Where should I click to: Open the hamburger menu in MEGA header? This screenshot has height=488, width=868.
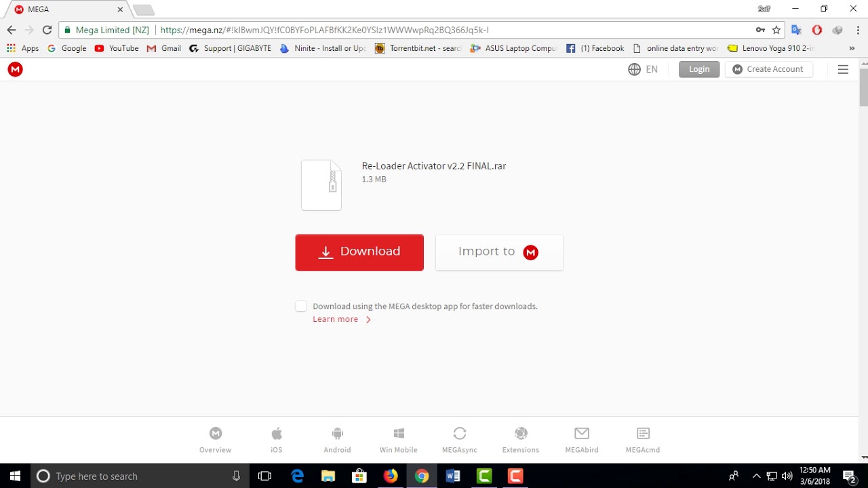[x=843, y=69]
